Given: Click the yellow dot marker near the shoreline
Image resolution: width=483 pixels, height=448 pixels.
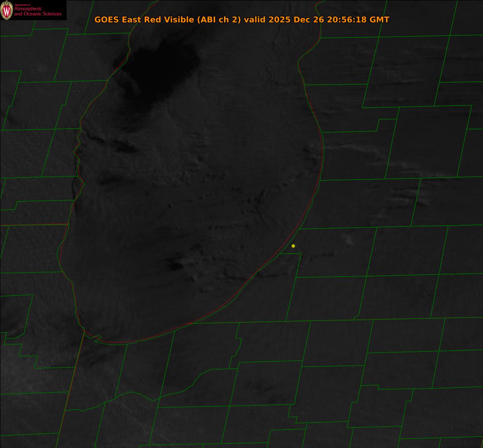Looking at the screenshot, I should pos(293,246).
